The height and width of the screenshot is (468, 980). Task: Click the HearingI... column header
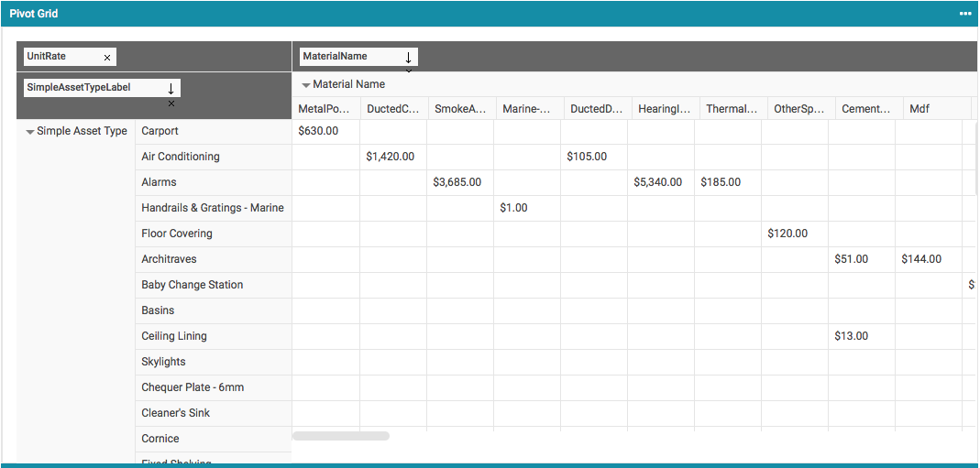(665, 109)
